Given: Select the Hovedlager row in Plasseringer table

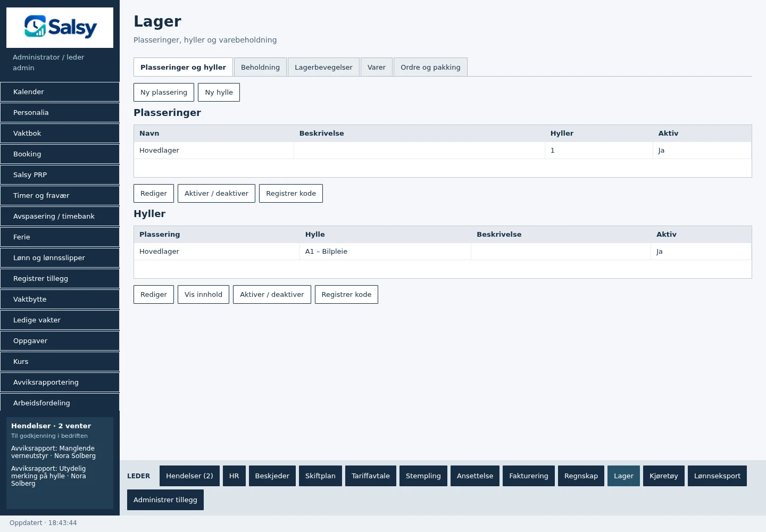Looking at the screenshot, I should point(443,151).
